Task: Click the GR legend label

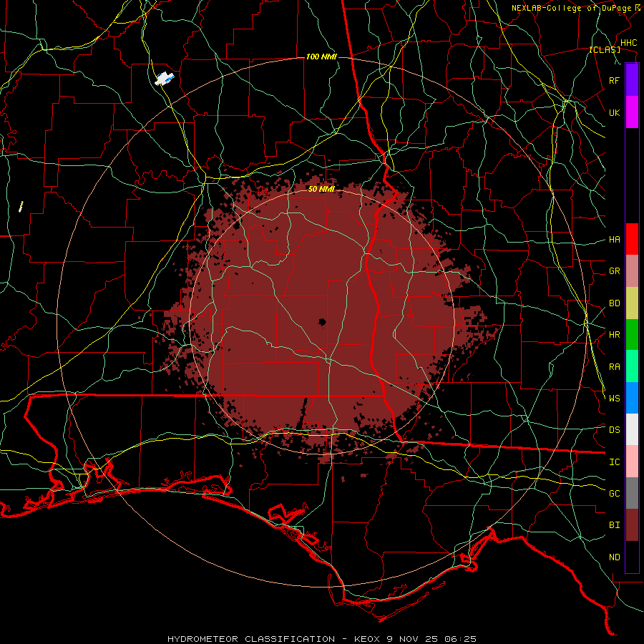Action: pyautogui.click(x=614, y=271)
